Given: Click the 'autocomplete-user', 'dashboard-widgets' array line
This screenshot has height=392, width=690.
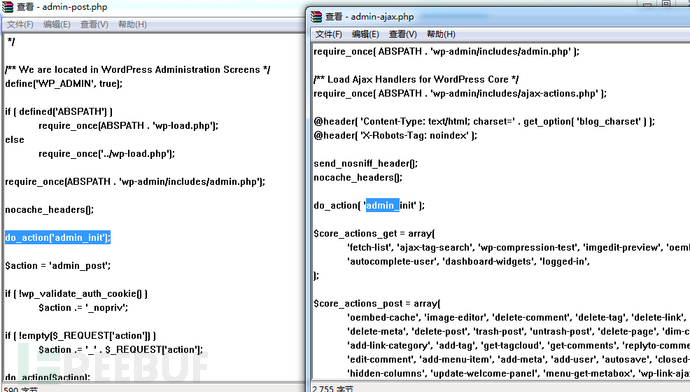Looking at the screenshot, I should (468, 262).
